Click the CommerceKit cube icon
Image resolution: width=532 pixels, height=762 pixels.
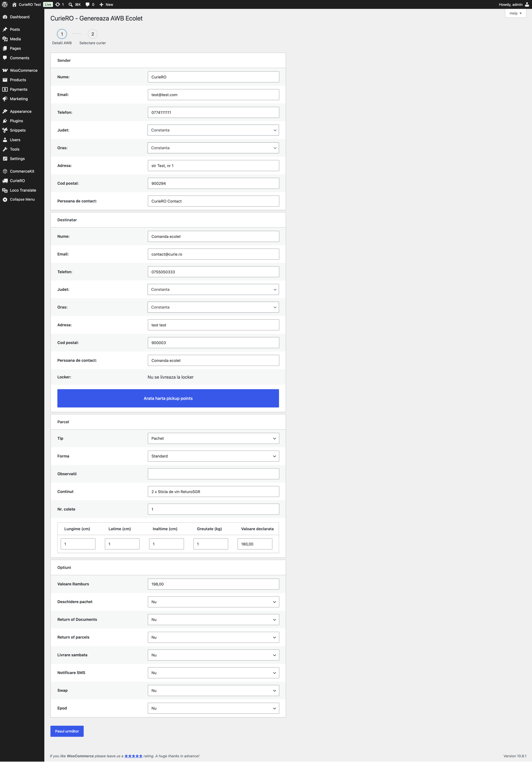pyautogui.click(x=5, y=171)
